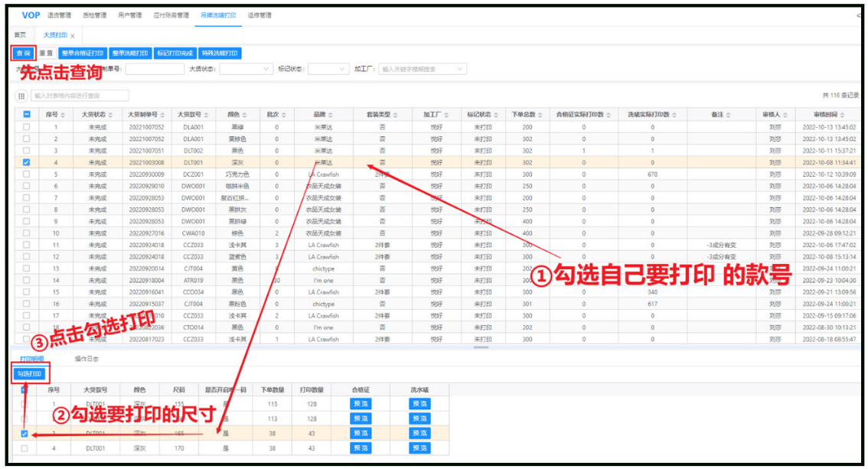Click the column settings grid icon

click(x=21, y=96)
